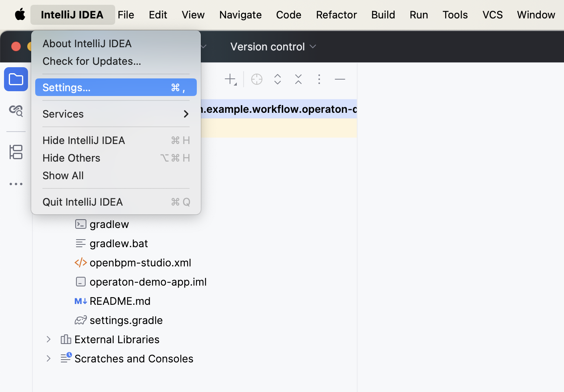Select the README.md file in project tree
The height and width of the screenshot is (392, 564).
point(120,301)
